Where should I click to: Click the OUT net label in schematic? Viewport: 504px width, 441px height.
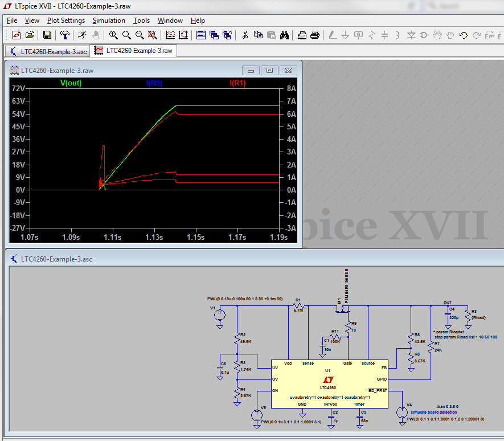[x=448, y=303]
